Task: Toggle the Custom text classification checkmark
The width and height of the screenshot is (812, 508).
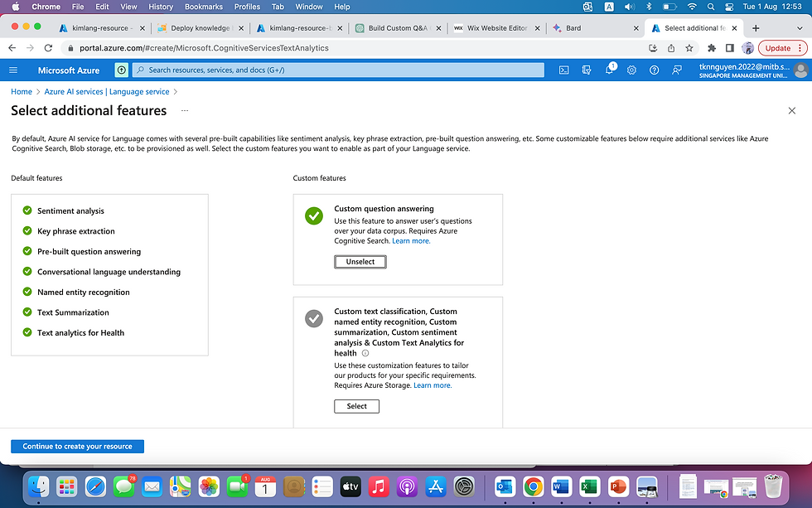Action: [x=314, y=318]
